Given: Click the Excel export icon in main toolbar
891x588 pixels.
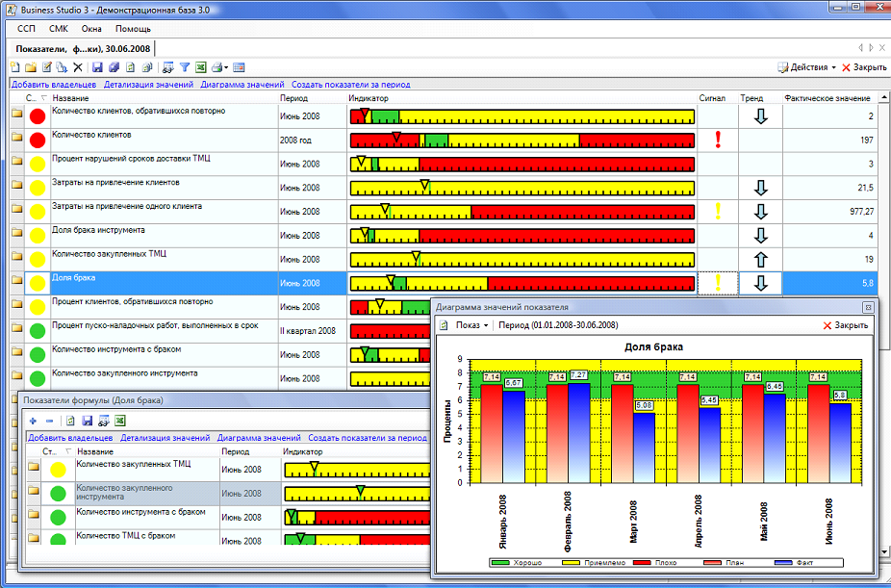Looking at the screenshot, I should click(x=201, y=67).
